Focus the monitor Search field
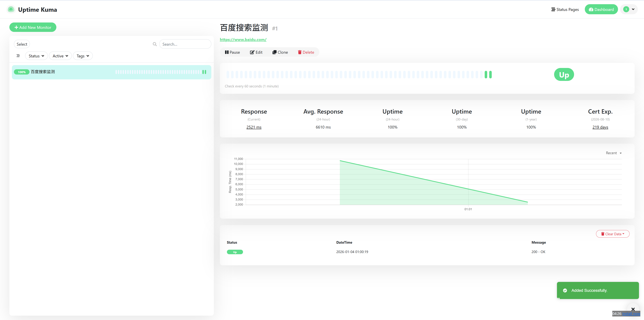 pos(185,44)
